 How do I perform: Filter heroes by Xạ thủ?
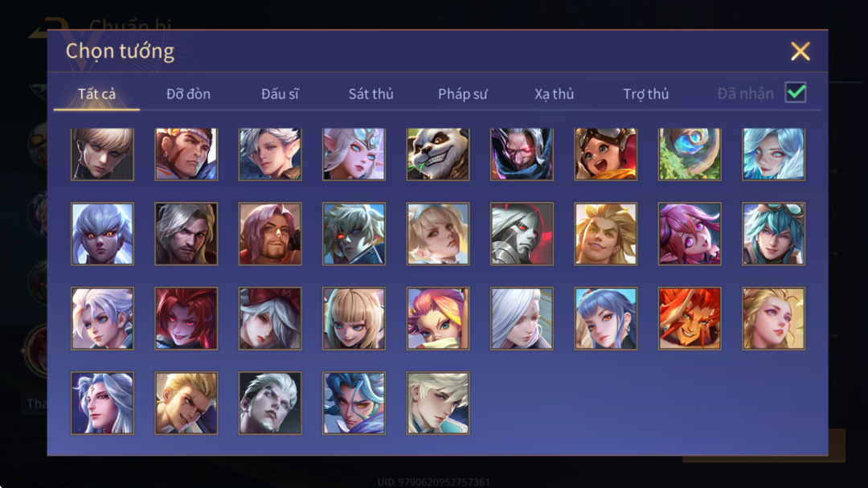pyautogui.click(x=554, y=94)
